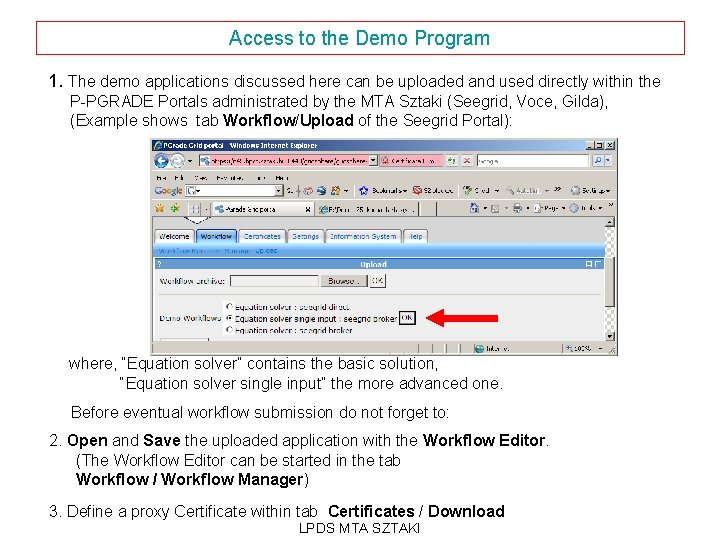Click the Upload submenu link

266,251
